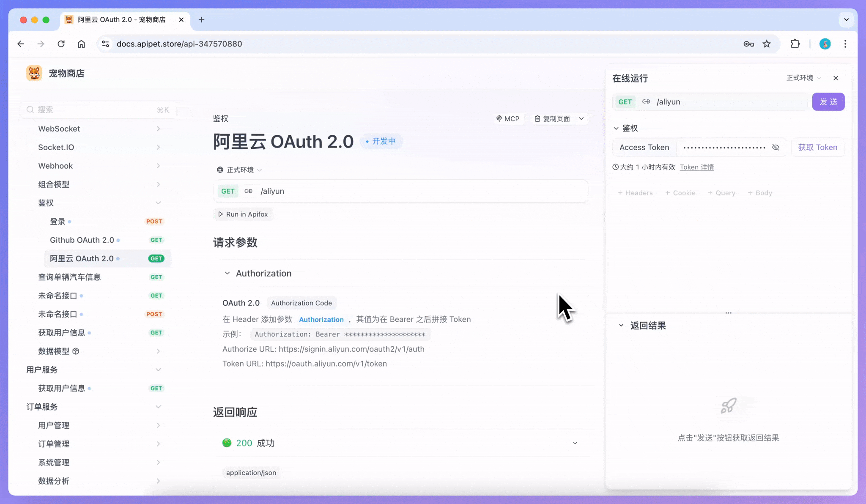The width and height of the screenshot is (866, 504).
Task: Click the link icon in the 在线运行 request bar
Action: (x=646, y=101)
